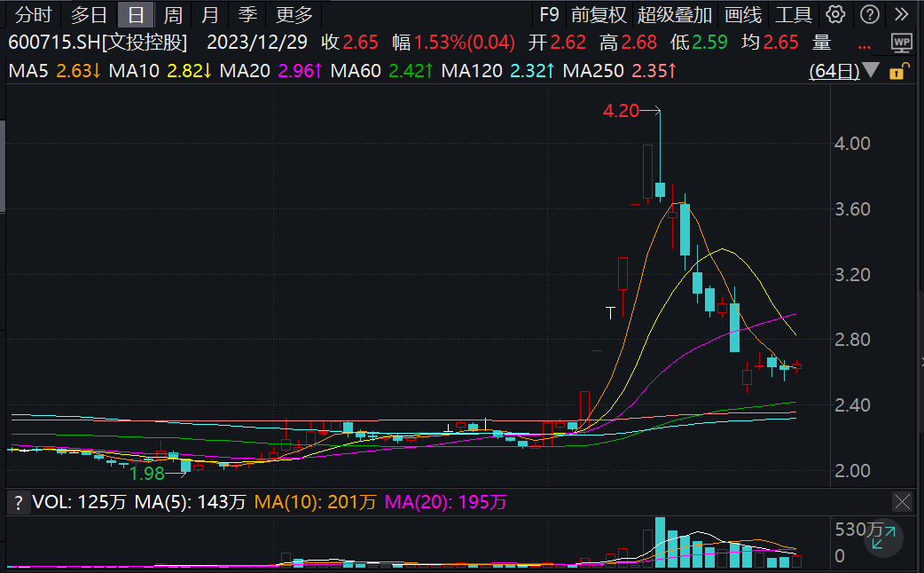
Task: Click the 4.00 price axis label
Action: (x=852, y=144)
